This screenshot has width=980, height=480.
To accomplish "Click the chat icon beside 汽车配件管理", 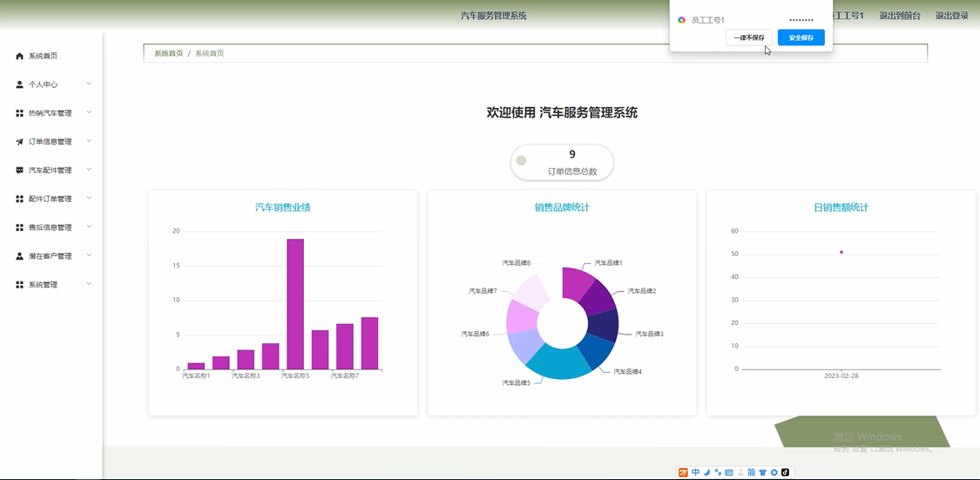I will pos(19,170).
